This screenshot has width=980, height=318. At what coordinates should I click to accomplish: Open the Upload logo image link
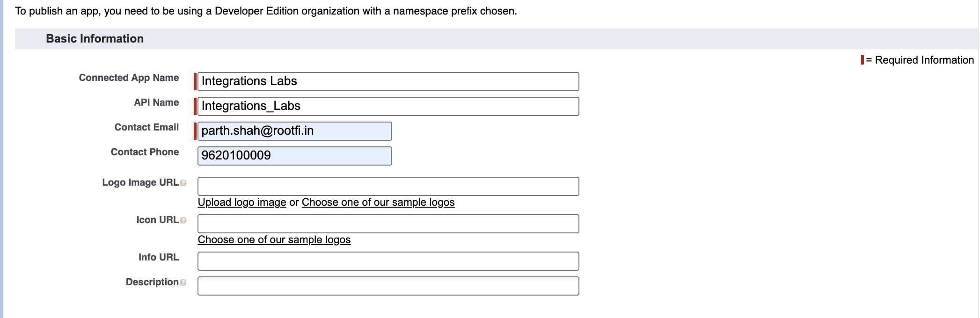[x=241, y=202]
